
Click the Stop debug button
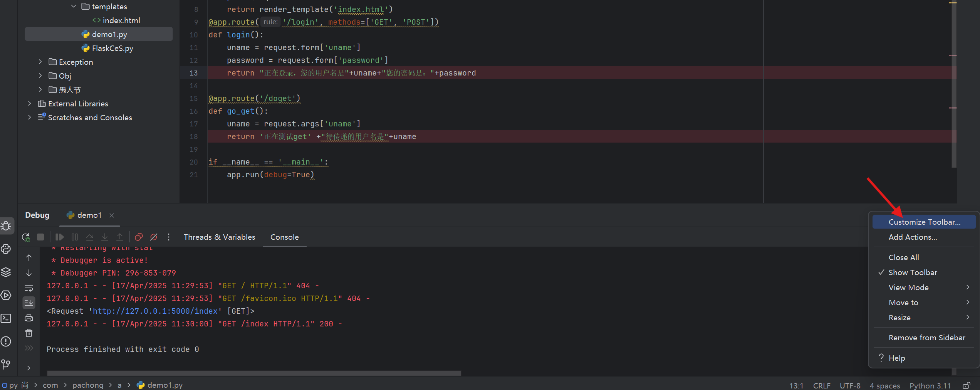point(40,237)
